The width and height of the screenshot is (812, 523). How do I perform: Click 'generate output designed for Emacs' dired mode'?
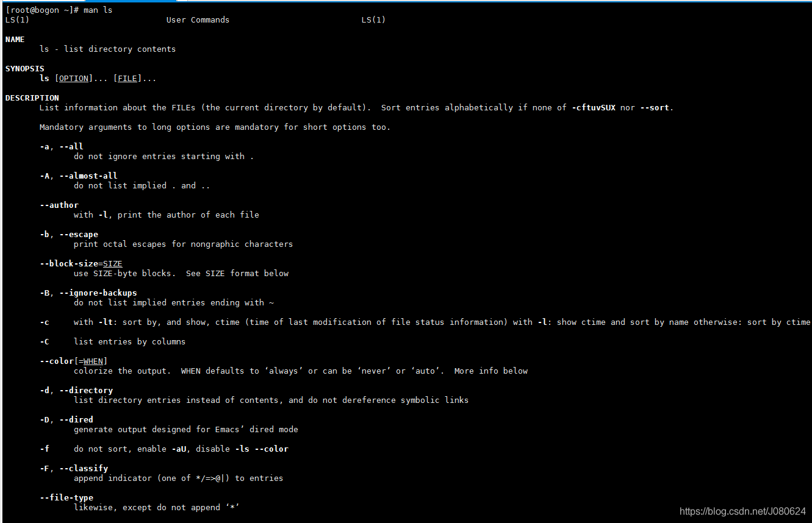click(186, 429)
